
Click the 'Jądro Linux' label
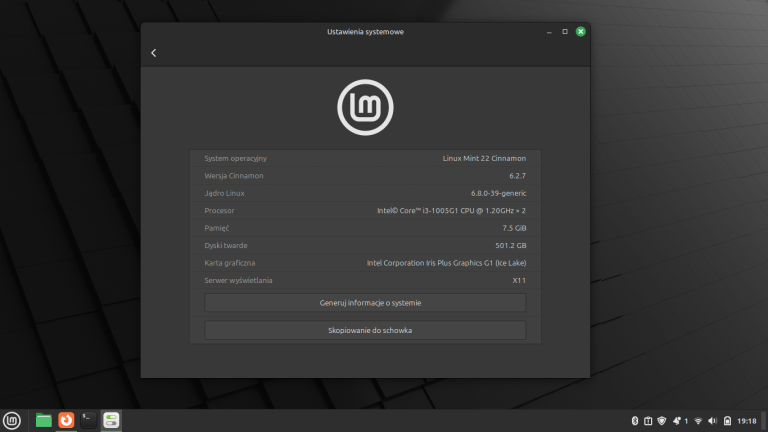pyautogui.click(x=224, y=193)
